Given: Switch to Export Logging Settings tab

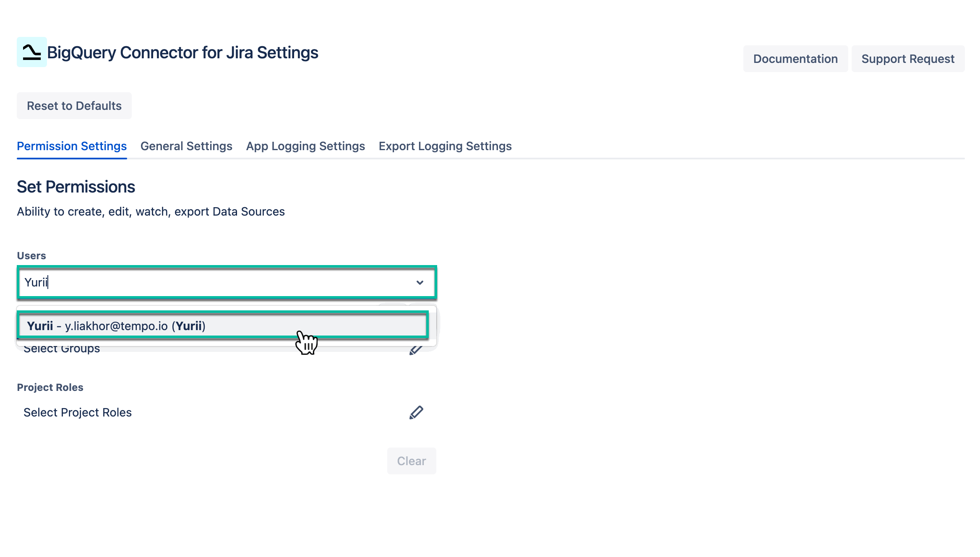Looking at the screenshot, I should 445,146.
